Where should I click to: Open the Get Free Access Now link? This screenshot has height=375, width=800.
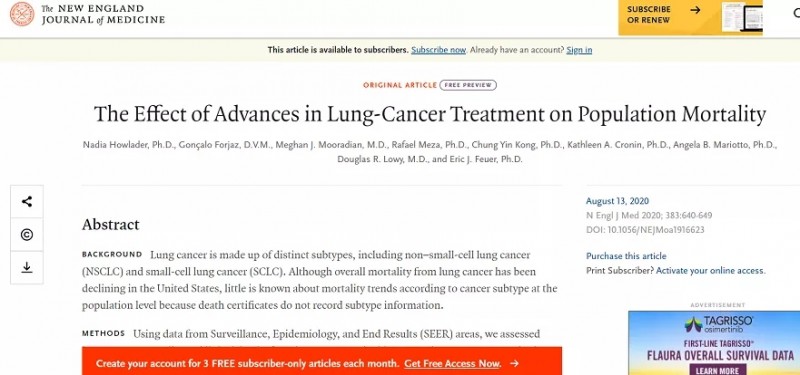pos(452,363)
